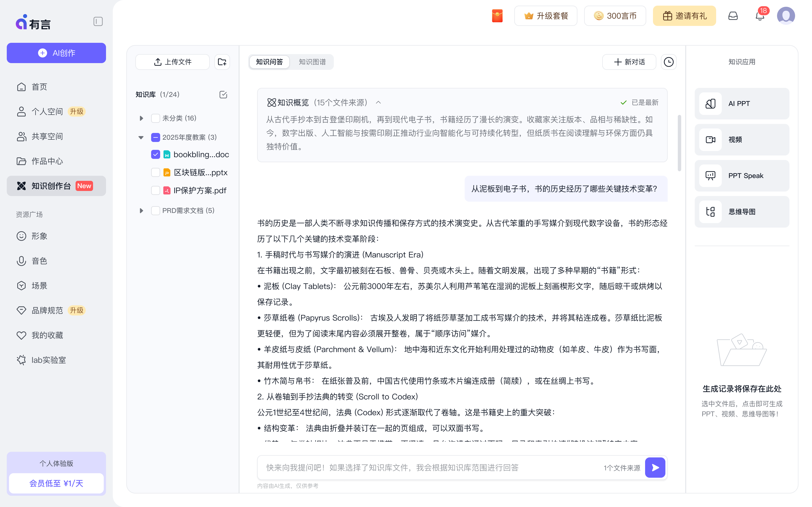
Task: Create a new folder in the knowledge library
Action: pos(222,62)
